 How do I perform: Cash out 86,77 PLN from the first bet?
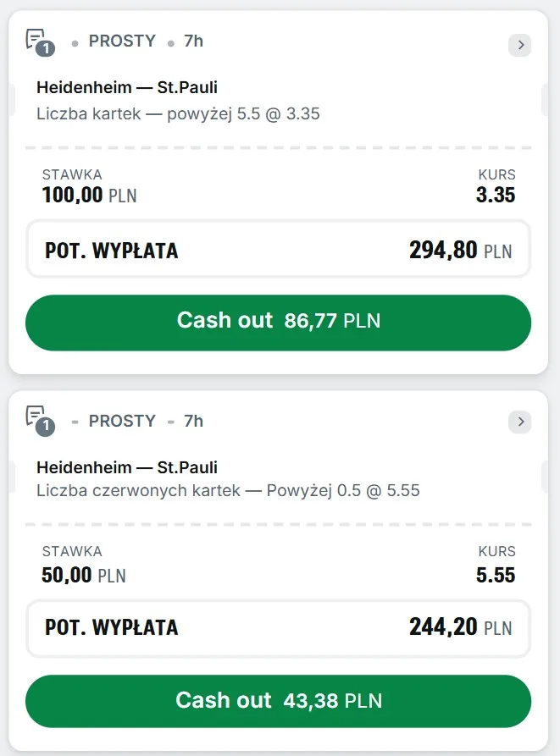(279, 323)
